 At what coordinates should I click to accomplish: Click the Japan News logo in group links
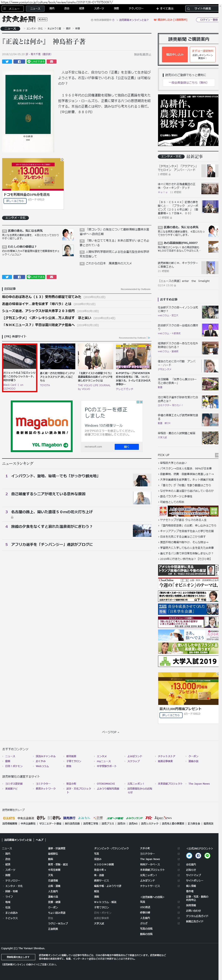163,817
